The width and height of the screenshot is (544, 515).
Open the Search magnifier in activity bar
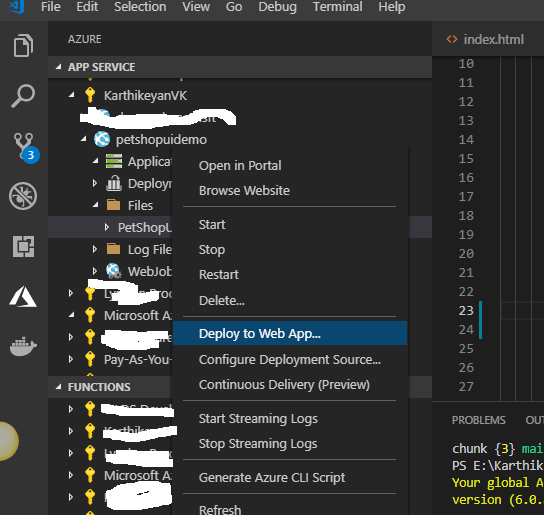tap(23, 96)
